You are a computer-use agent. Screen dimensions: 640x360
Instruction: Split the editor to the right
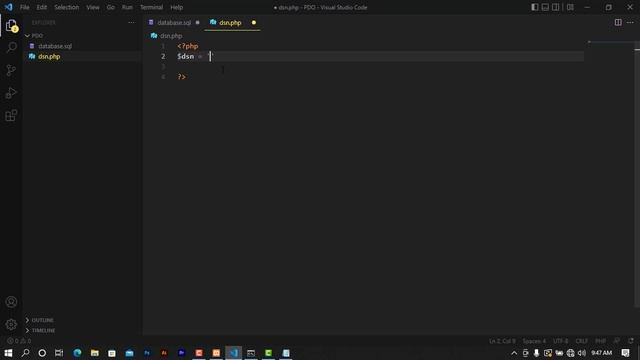coord(618,22)
